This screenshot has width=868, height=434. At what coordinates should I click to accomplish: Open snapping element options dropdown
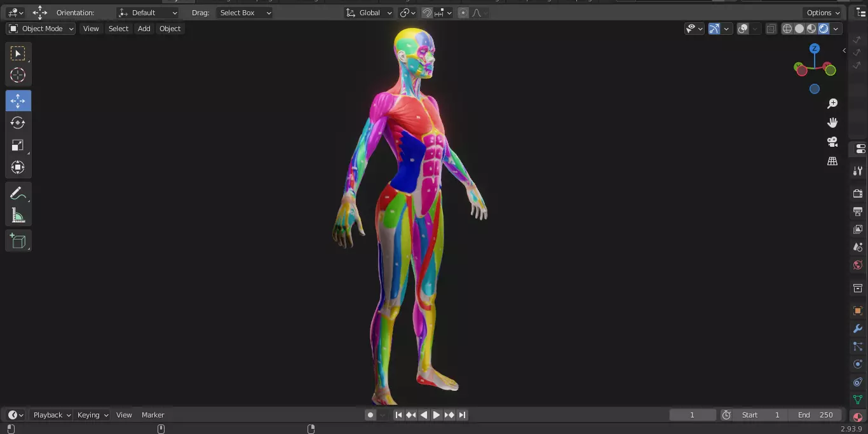[444, 13]
